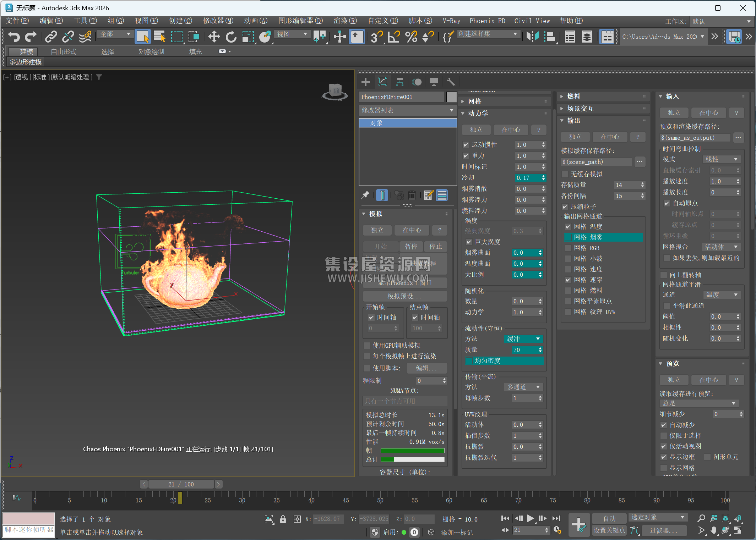Open the Modify command panel tab
The width and height of the screenshot is (756, 540).
[x=383, y=82]
